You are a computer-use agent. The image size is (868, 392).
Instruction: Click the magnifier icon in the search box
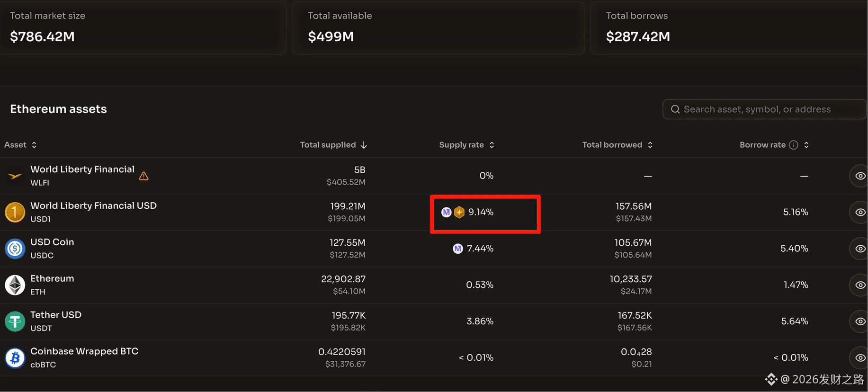(675, 109)
